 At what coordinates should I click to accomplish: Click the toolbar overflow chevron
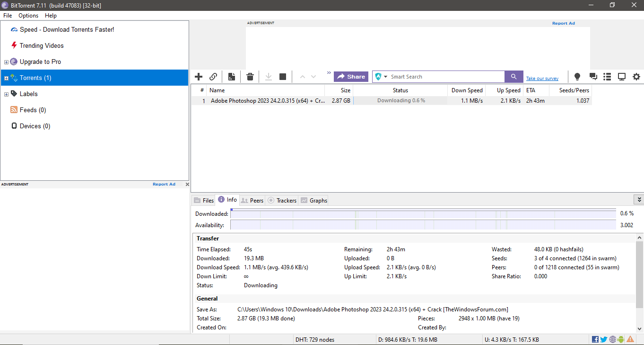[329, 73]
